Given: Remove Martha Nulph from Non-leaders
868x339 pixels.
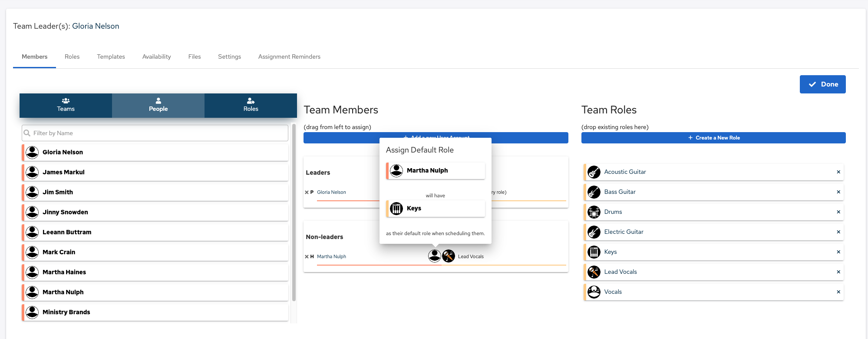Looking at the screenshot, I should point(307,257).
